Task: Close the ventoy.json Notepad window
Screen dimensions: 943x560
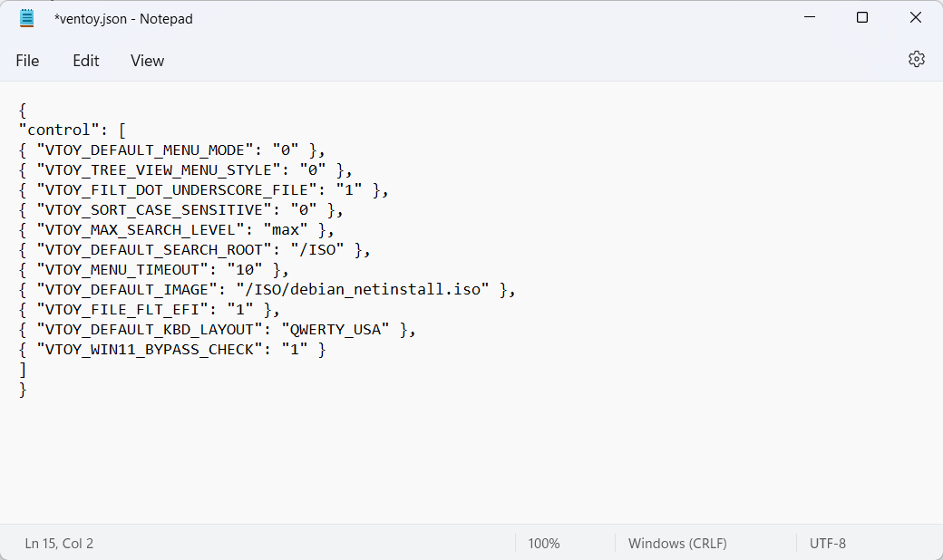Action: (x=916, y=18)
